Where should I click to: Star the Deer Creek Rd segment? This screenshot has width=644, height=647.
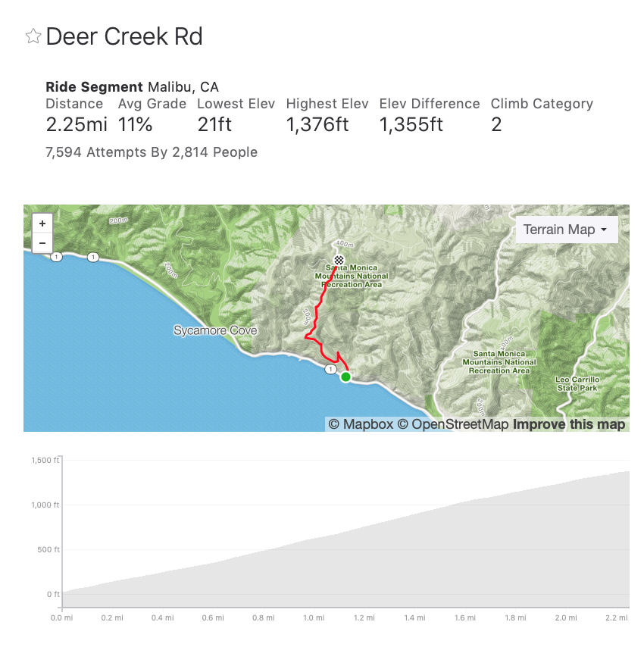pyautogui.click(x=33, y=36)
